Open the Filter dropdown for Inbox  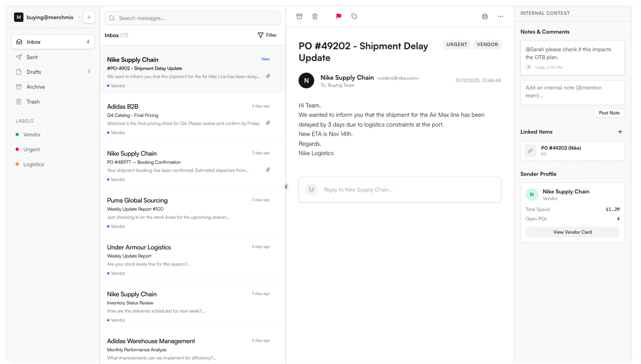[267, 35]
